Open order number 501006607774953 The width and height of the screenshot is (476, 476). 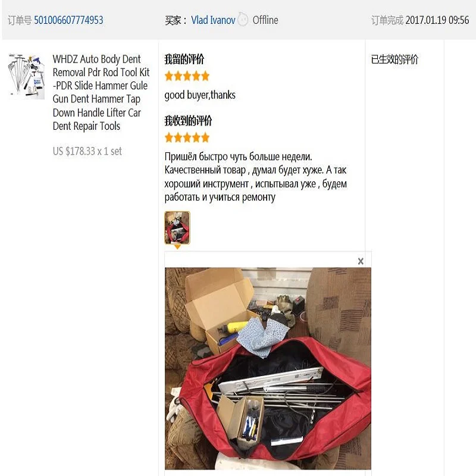(x=68, y=20)
